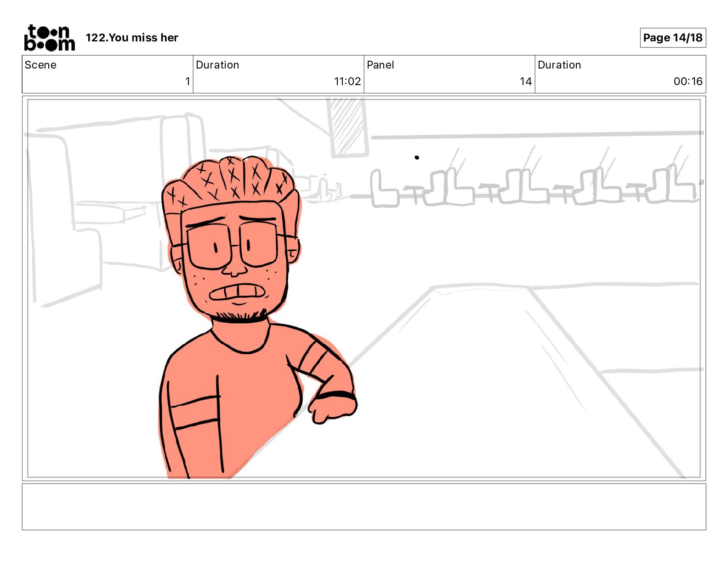Click the scene duration value '11:02'
Screen dimensions: 728x563
(347, 81)
